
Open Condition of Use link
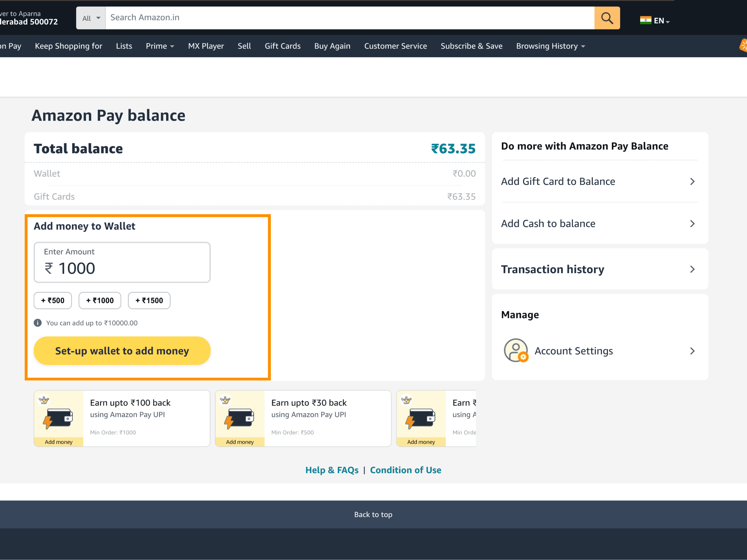405,470
